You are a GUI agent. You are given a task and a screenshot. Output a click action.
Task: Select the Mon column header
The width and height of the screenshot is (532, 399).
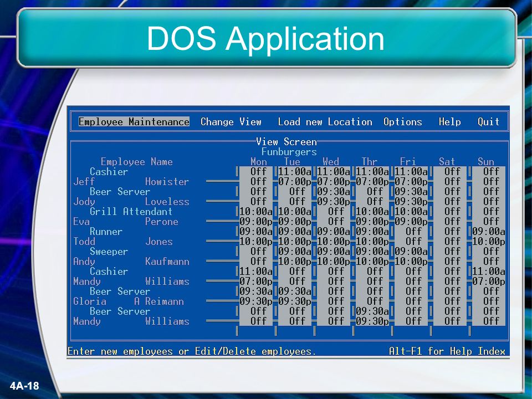click(259, 161)
